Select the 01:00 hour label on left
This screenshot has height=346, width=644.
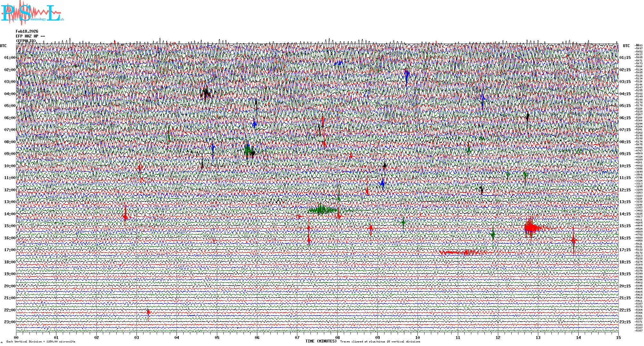point(10,58)
